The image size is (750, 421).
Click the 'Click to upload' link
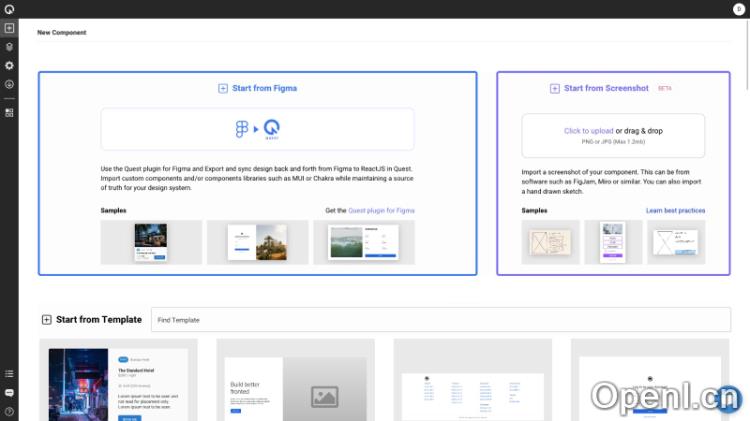588,131
